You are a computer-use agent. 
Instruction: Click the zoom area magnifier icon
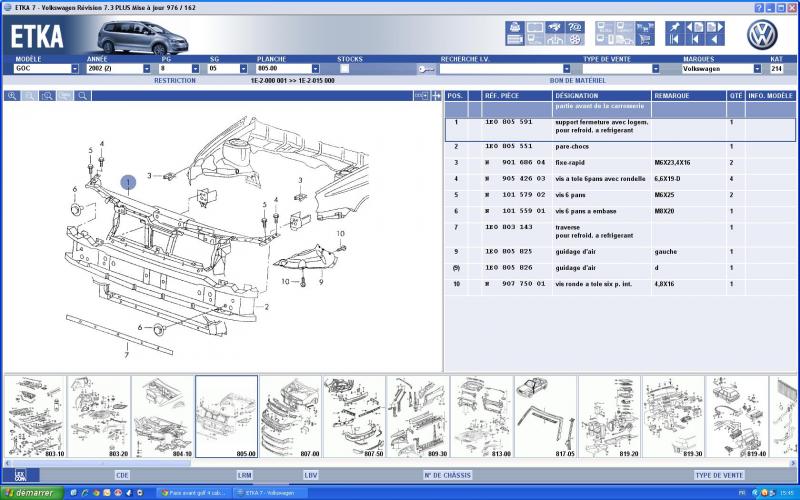coord(47,96)
